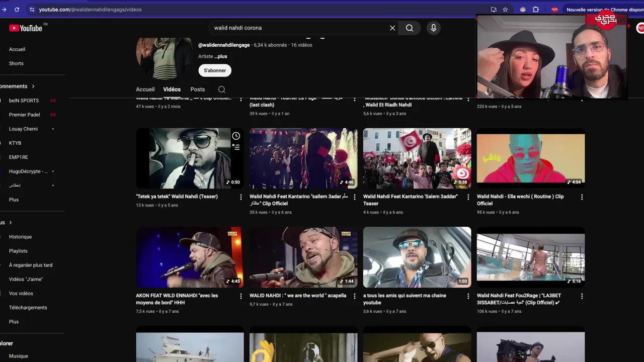
Task: Open the channel avatar picture
Action: tap(164, 58)
